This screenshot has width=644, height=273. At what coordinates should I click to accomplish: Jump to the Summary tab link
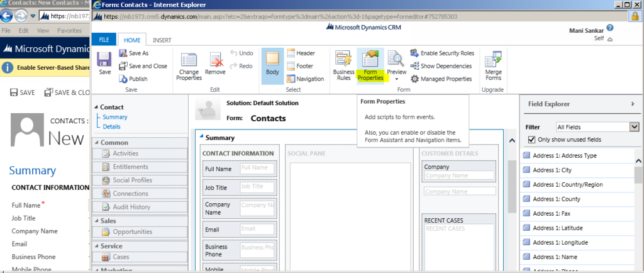pyautogui.click(x=114, y=117)
